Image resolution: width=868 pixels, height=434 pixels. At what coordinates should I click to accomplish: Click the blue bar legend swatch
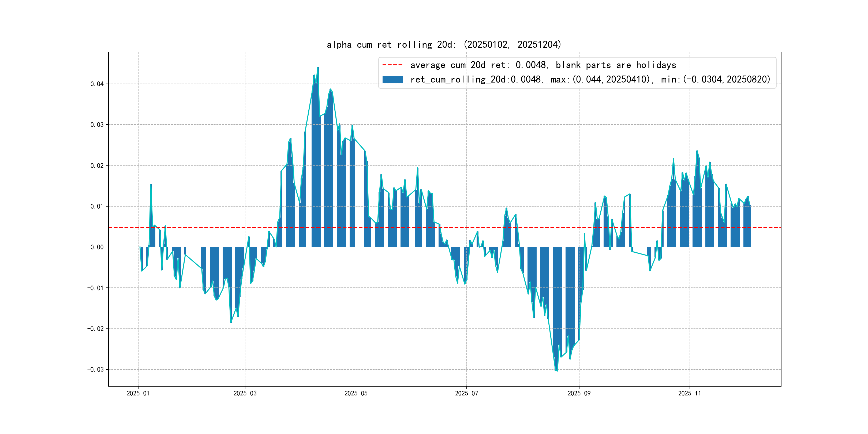(x=392, y=80)
